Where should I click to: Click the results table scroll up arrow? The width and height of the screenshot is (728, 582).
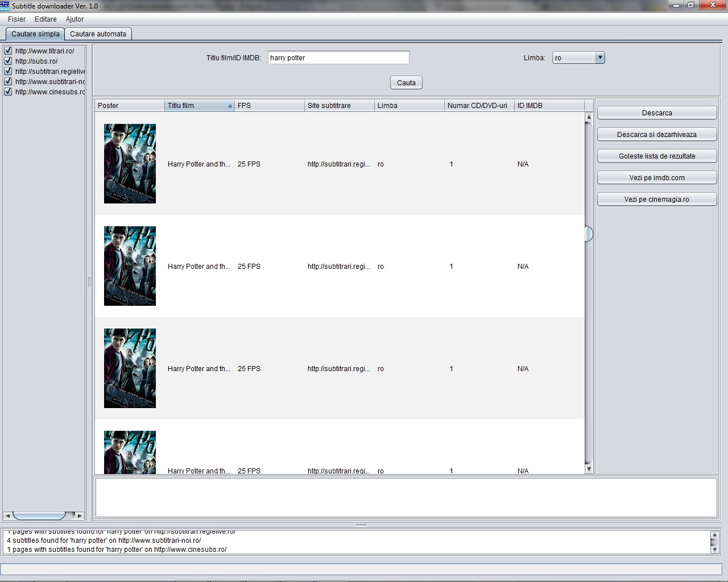589,117
